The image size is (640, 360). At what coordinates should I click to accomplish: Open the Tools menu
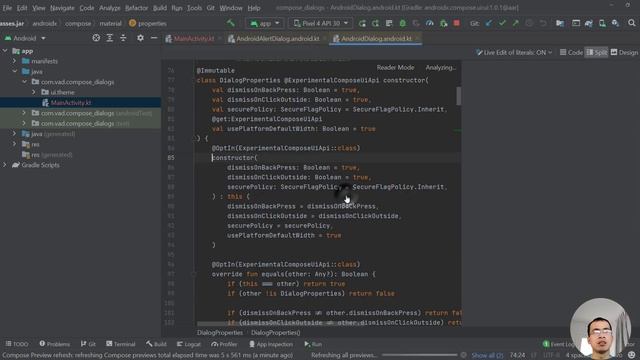pos(194,8)
